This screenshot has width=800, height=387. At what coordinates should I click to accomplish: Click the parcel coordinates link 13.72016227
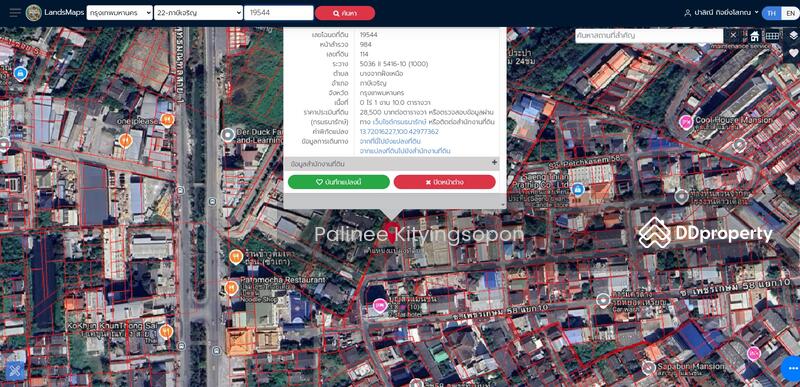[x=399, y=132]
